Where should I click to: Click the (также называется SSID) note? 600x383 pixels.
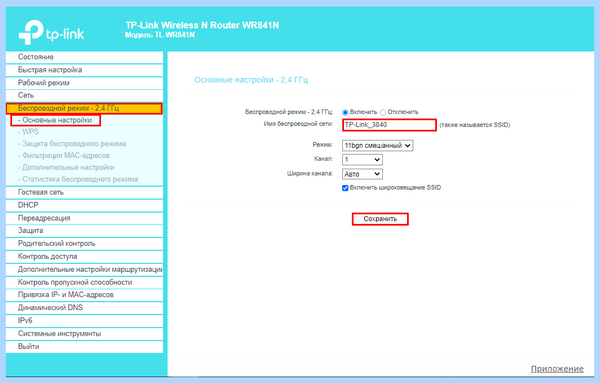(474, 125)
